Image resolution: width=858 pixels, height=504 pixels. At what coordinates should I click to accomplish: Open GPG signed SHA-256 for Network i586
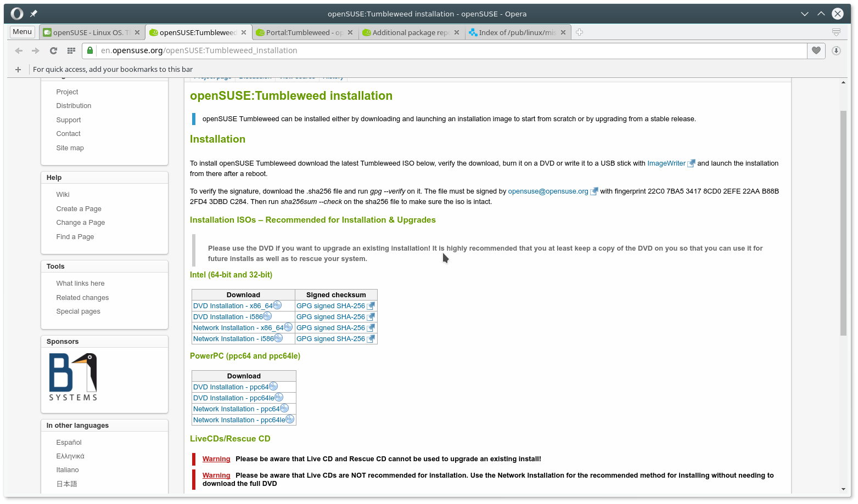tap(330, 339)
